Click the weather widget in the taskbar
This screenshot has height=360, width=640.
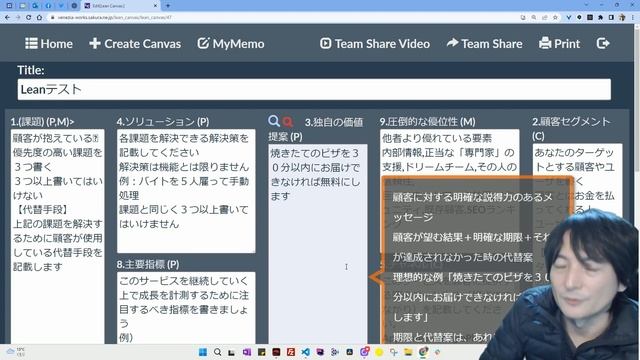(x=16, y=352)
